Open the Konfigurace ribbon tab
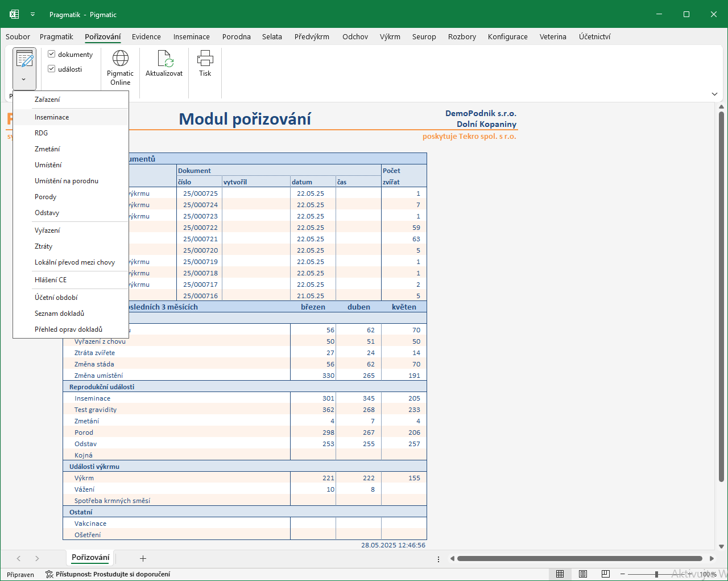Viewport: 728px width, 581px height. [x=508, y=36]
